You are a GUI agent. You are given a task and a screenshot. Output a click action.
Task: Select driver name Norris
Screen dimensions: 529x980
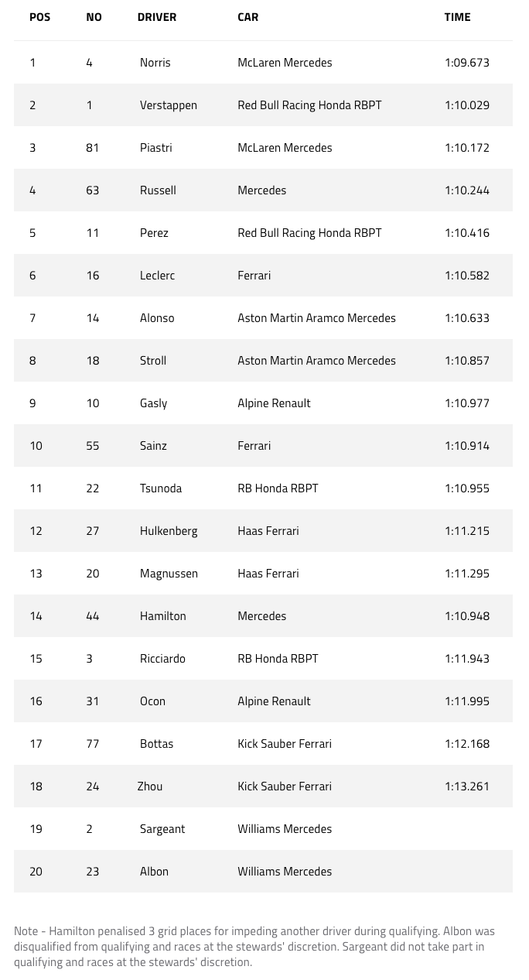coord(155,63)
